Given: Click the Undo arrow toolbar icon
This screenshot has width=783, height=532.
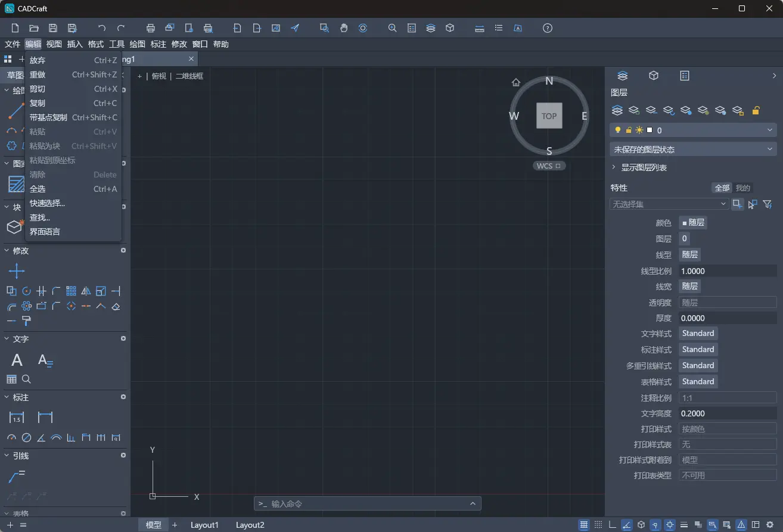Looking at the screenshot, I should pos(102,28).
